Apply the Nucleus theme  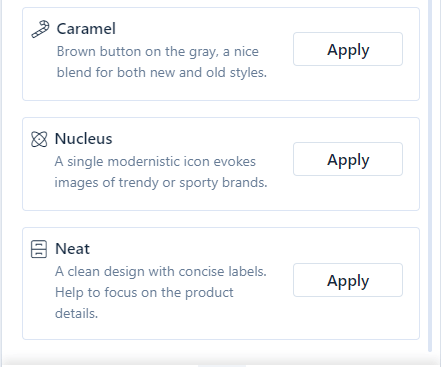click(348, 159)
